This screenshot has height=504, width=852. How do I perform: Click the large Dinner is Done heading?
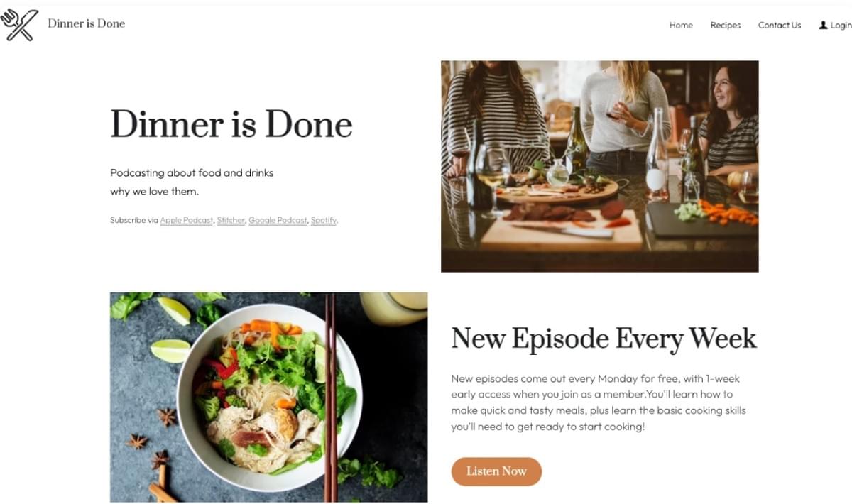pos(231,124)
